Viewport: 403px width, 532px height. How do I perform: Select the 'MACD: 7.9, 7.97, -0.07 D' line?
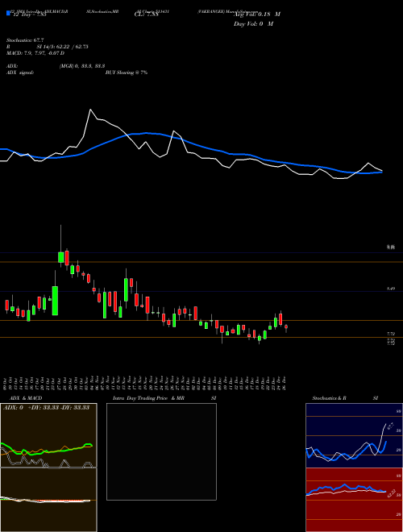(x=35, y=53)
